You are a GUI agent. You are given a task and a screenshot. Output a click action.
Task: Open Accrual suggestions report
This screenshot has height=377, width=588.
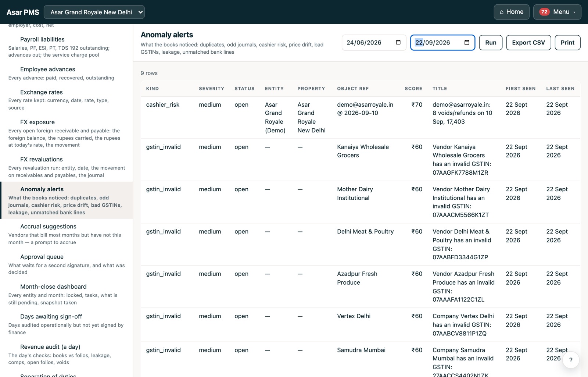pyautogui.click(x=67, y=234)
